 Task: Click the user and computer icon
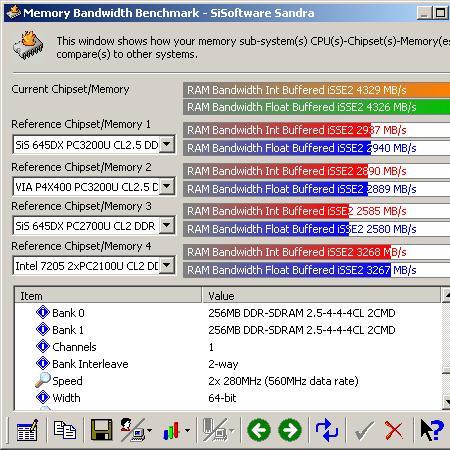point(132,430)
